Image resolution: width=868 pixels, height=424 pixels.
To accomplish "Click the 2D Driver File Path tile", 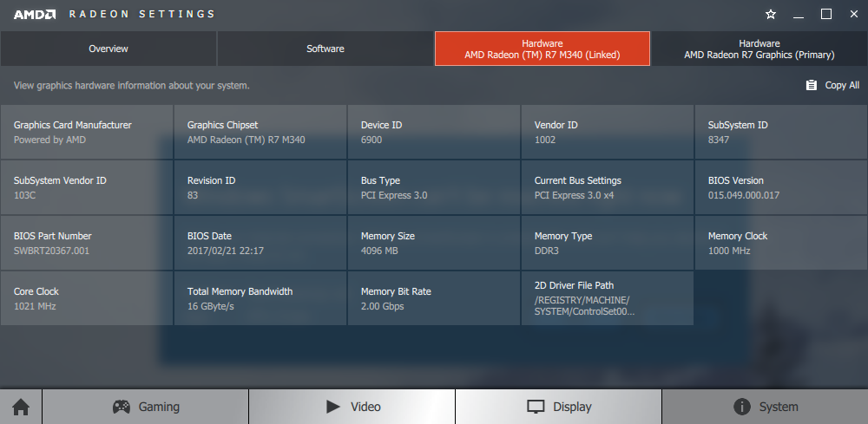I will pyautogui.click(x=608, y=298).
